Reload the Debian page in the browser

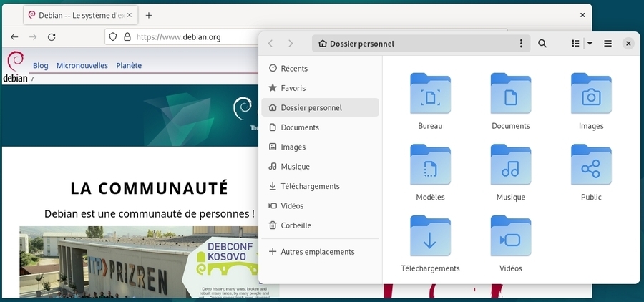pyautogui.click(x=52, y=37)
